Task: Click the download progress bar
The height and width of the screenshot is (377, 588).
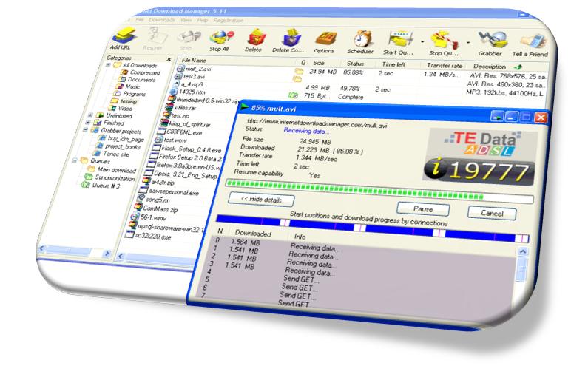Action: click(x=379, y=191)
